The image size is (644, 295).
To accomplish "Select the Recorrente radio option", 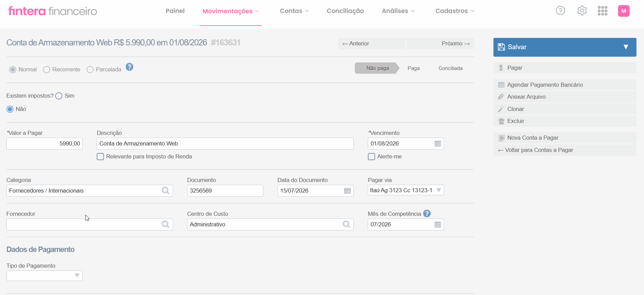I will coord(46,70).
